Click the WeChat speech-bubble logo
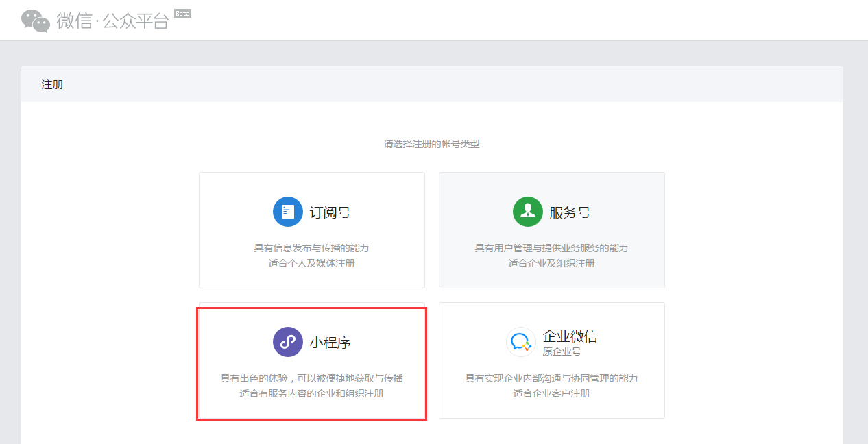 (36, 21)
